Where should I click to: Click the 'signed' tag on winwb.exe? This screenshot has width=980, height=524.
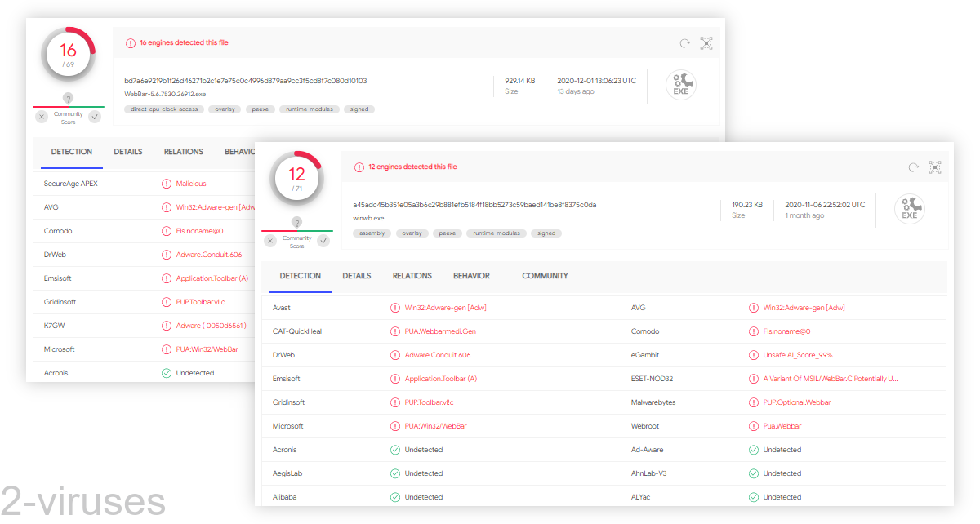[546, 233]
